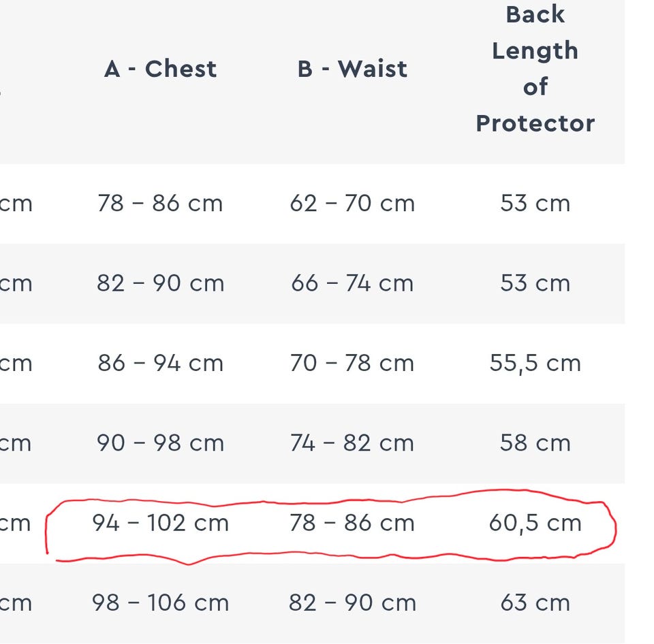Select the 78 – 86 cm chest cell
This screenshot has width=654, height=644.
pos(160,204)
